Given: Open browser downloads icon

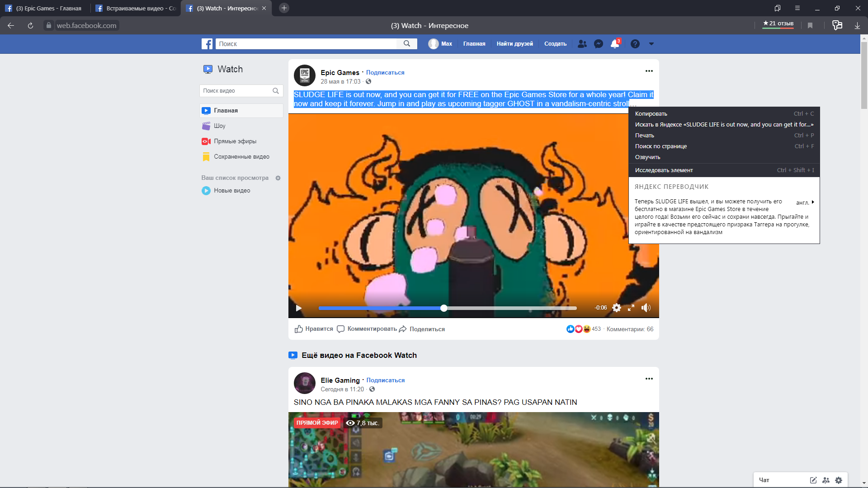Looking at the screenshot, I should (857, 26).
